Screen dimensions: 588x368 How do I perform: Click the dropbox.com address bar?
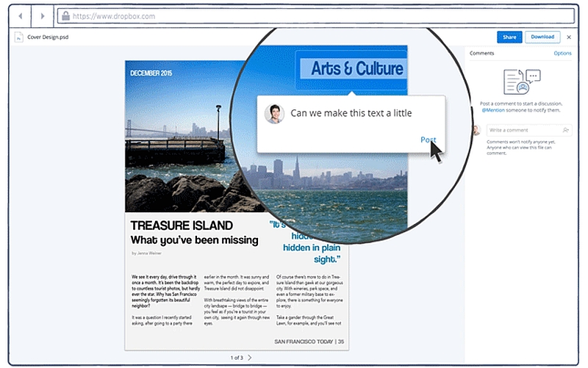pos(316,16)
